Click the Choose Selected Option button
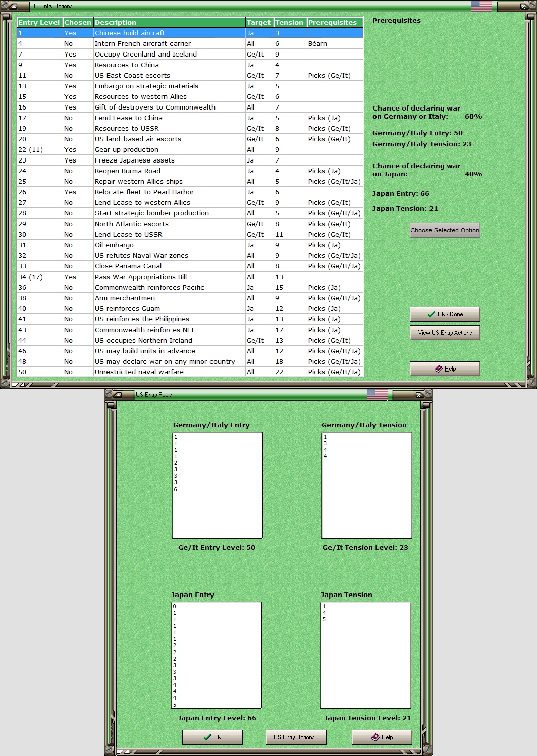 point(445,230)
